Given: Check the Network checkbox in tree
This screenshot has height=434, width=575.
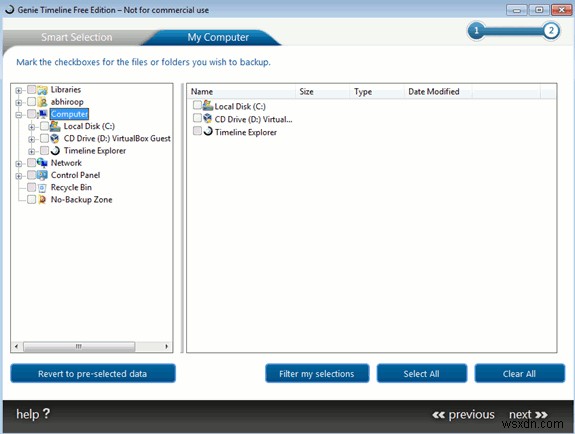Looking at the screenshot, I should [x=32, y=163].
